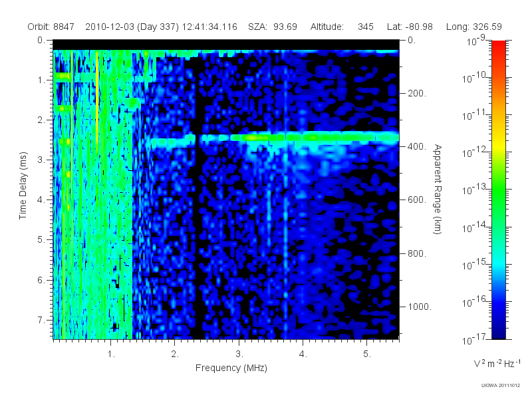This screenshot has width=532, height=399.
Task: Click the '5.' frequency tick label
Action: (x=367, y=354)
